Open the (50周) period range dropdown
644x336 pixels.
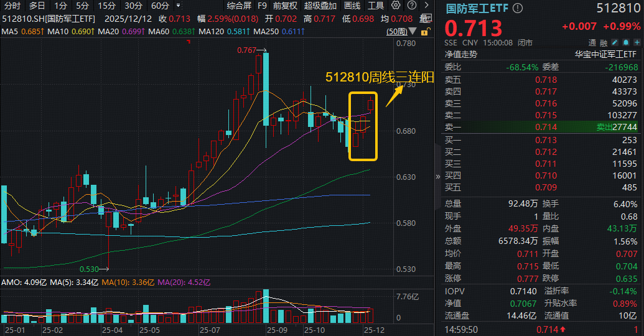400,31
